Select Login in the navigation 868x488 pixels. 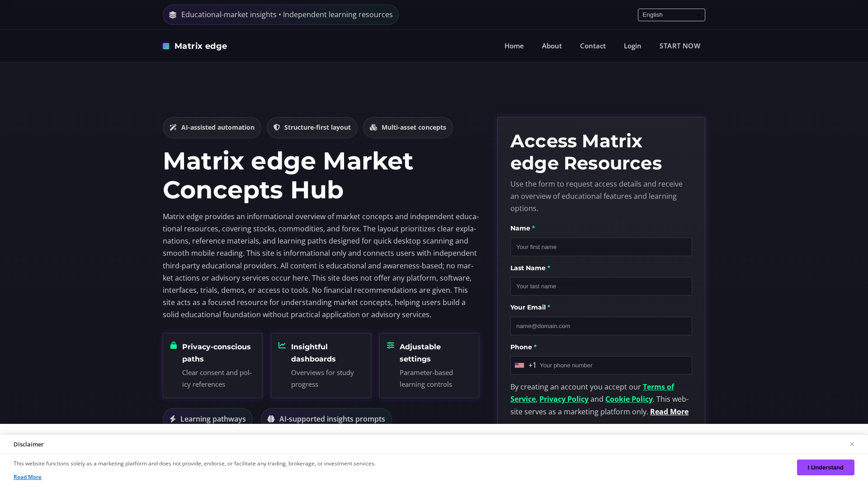click(x=632, y=46)
